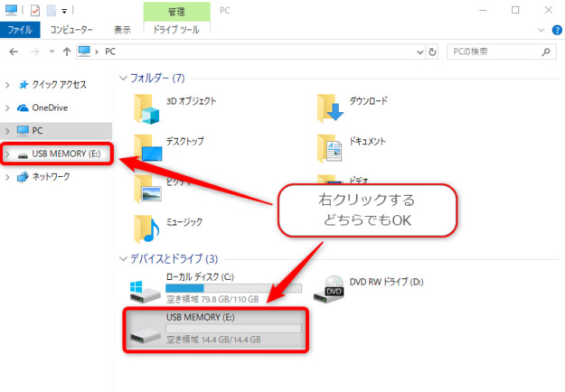Select クイック アクセス in navigation pane

click(59, 85)
